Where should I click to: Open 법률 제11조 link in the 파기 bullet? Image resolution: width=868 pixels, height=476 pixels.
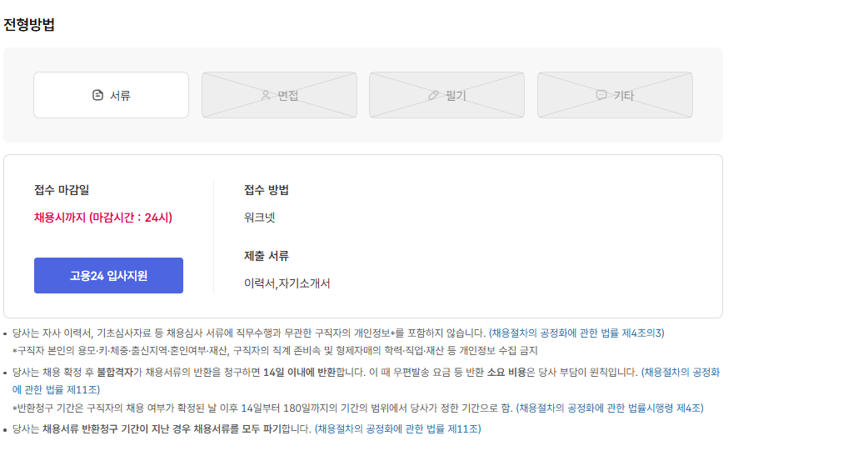[398, 428]
